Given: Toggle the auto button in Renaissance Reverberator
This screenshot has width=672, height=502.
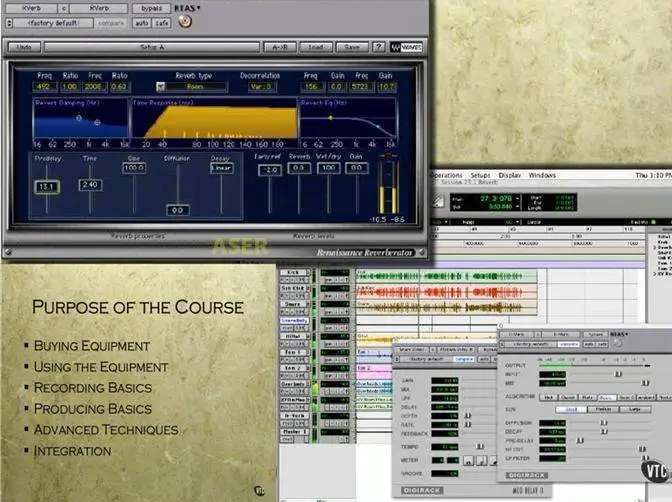Looking at the screenshot, I should (141, 23).
